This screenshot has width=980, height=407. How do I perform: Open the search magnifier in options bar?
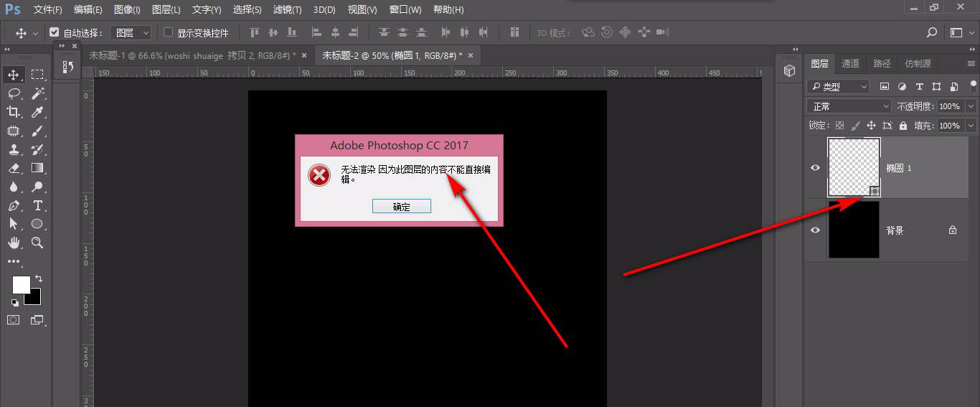pos(932,32)
